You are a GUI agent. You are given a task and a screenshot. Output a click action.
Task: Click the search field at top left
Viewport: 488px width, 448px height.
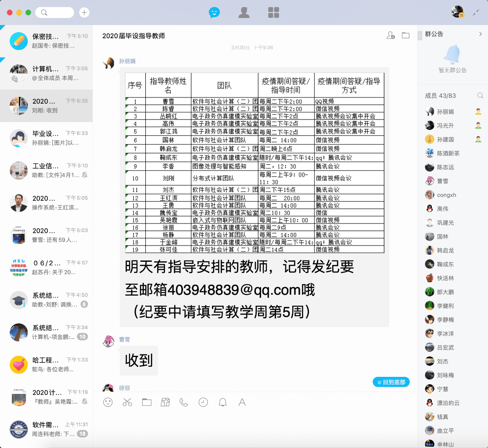(x=55, y=13)
